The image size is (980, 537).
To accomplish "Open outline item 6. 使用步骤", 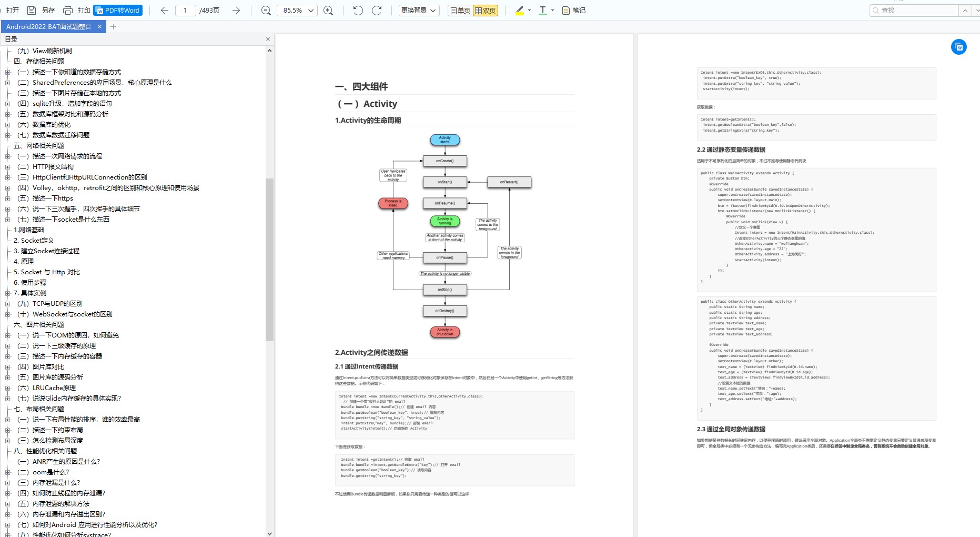I will click(x=30, y=283).
